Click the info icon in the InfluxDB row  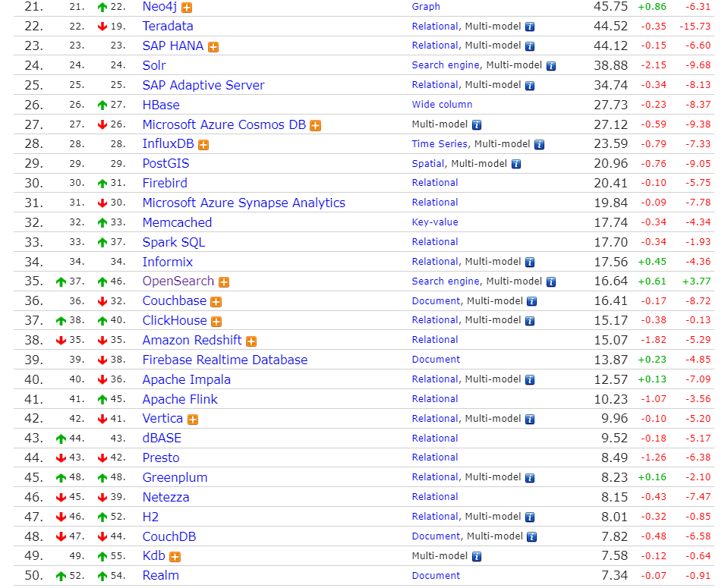pos(539,145)
